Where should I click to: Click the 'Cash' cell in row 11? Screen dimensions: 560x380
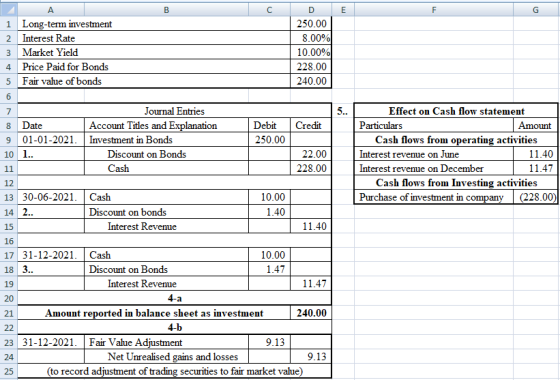click(166, 168)
